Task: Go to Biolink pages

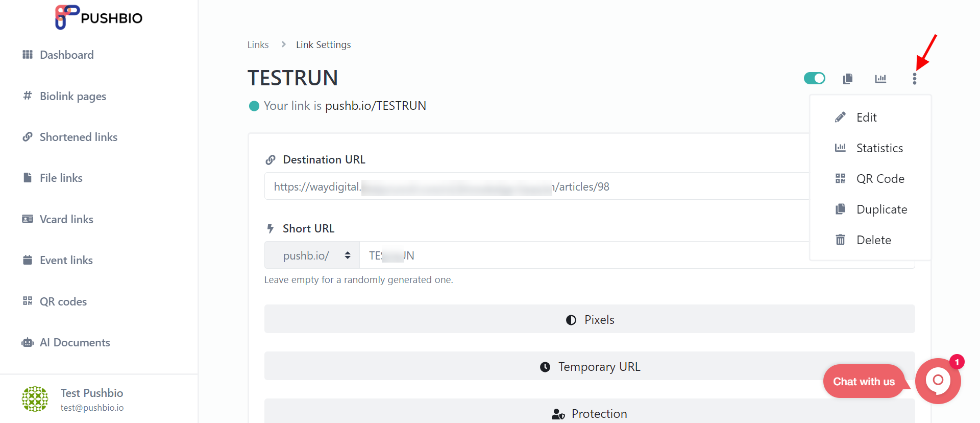Action: pyautogui.click(x=73, y=96)
